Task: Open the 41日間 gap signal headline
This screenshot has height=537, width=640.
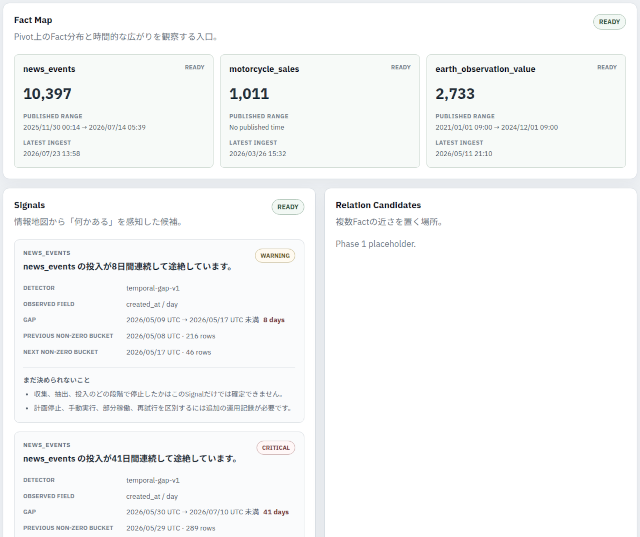Action: (130, 459)
